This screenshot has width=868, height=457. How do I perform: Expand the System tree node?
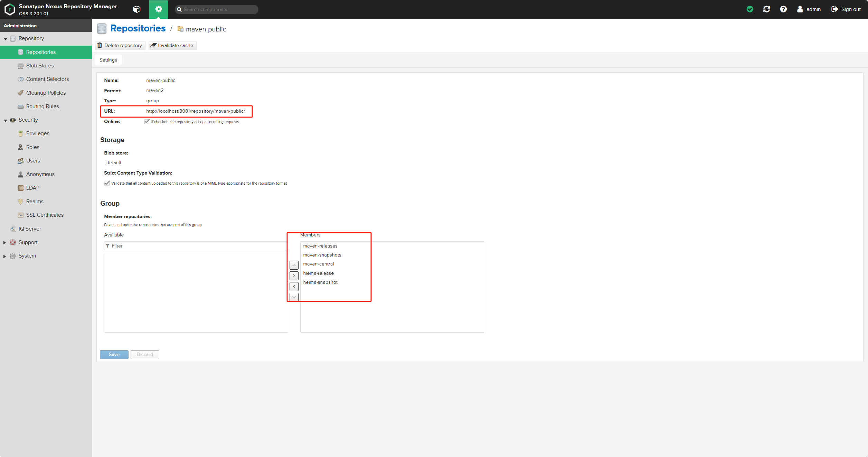point(4,256)
